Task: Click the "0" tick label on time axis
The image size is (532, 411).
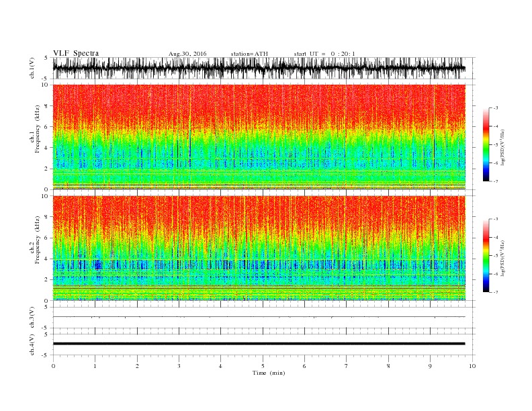Action: 53,366
